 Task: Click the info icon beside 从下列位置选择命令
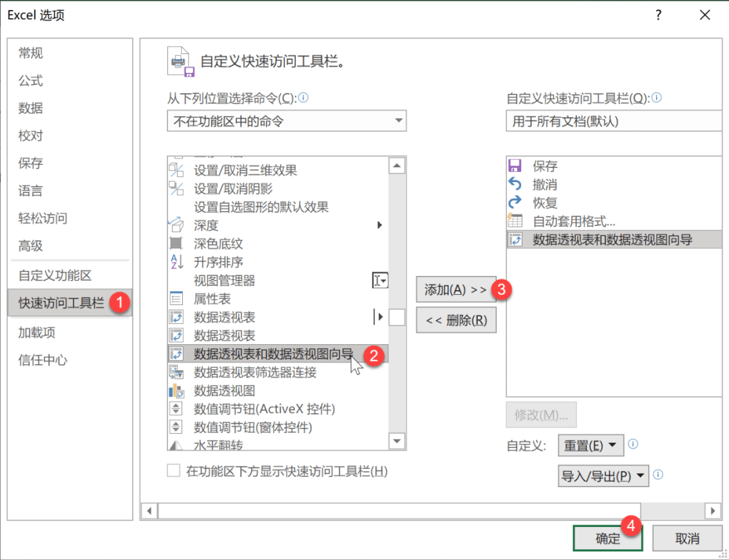pos(303,98)
